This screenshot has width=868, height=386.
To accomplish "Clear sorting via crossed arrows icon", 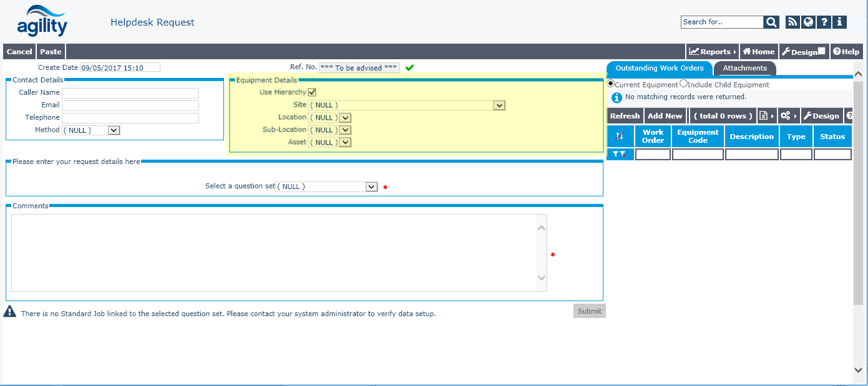I will click(x=620, y=137).
